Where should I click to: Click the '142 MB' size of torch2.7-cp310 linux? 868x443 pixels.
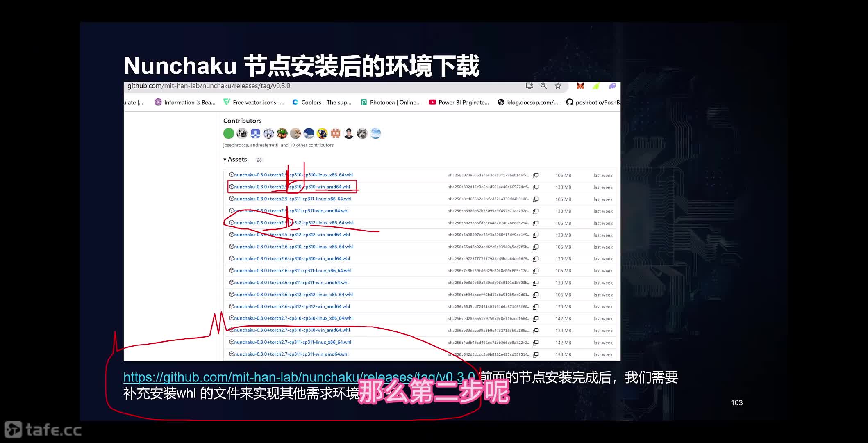[563, 319]
